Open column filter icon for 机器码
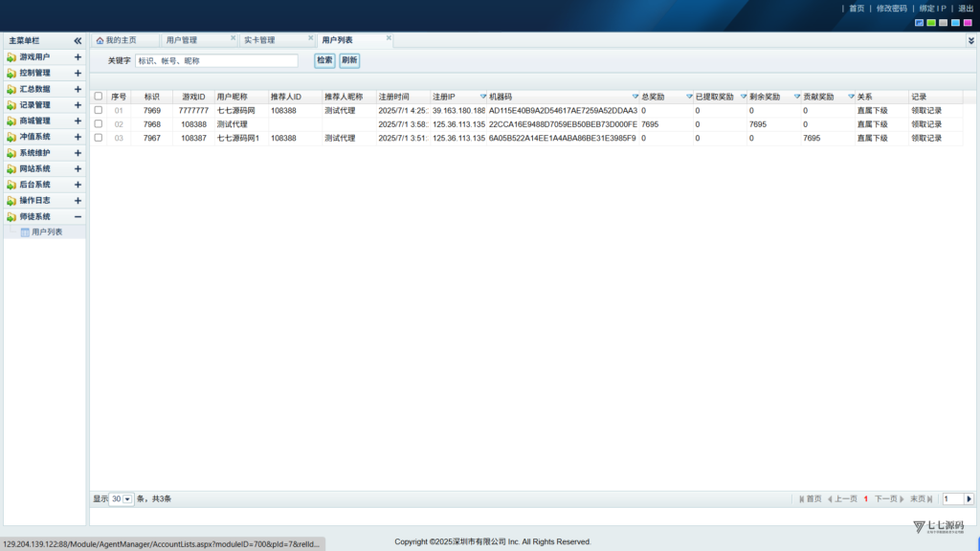 [635, 97]
